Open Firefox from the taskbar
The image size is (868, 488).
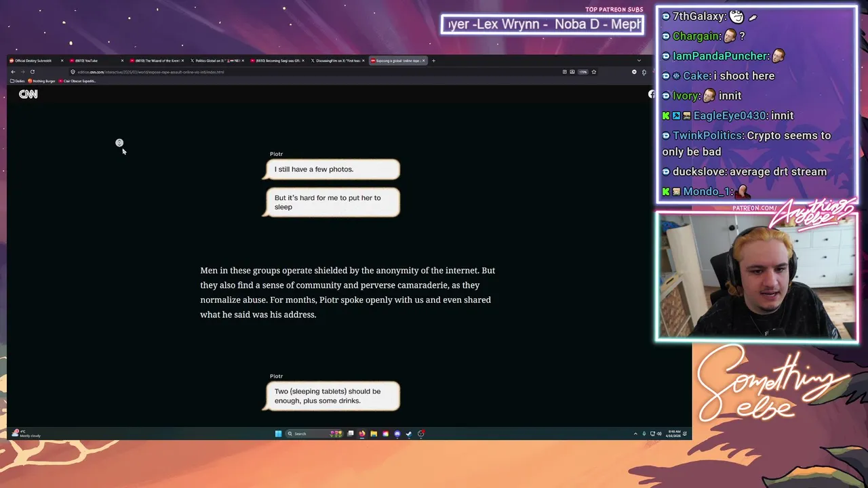pos(362,434)
